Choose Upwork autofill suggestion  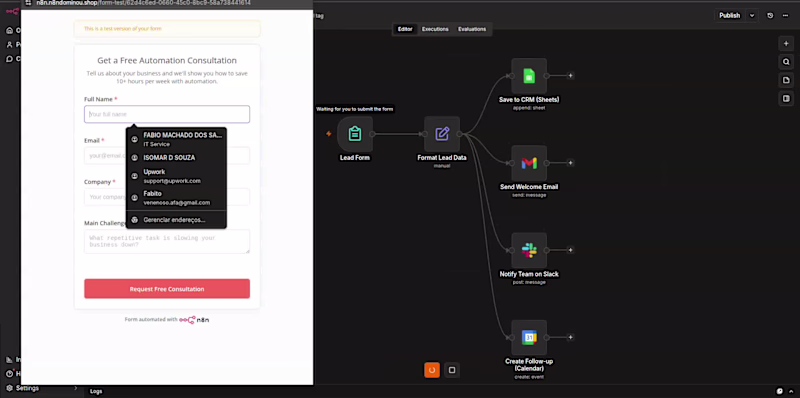(176, 176)
